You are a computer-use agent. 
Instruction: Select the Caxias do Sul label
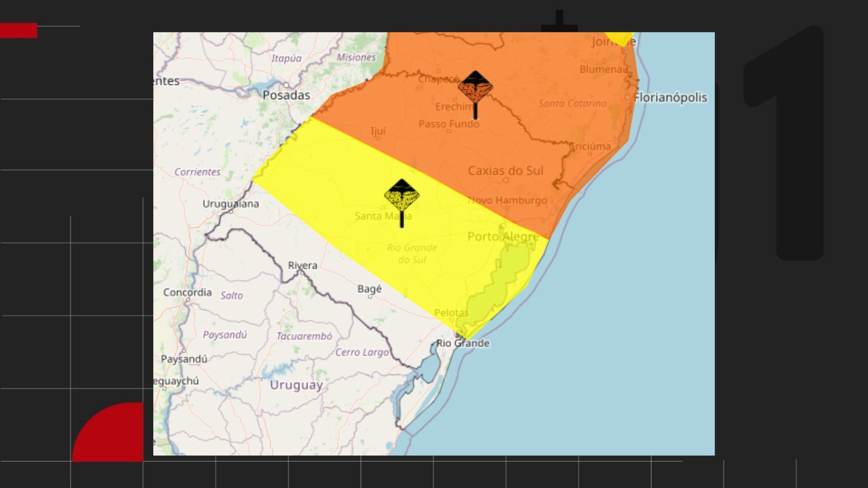pos(505,171)
